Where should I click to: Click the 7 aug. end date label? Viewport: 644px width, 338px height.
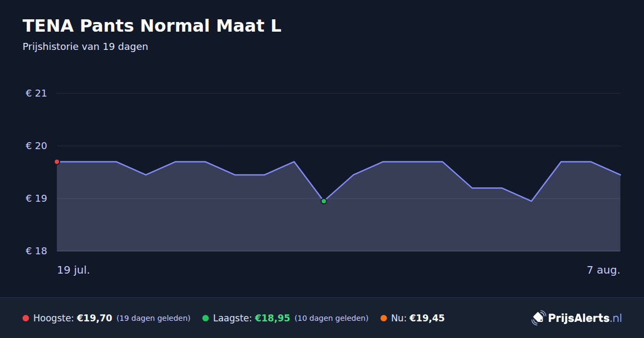point(604,270)
